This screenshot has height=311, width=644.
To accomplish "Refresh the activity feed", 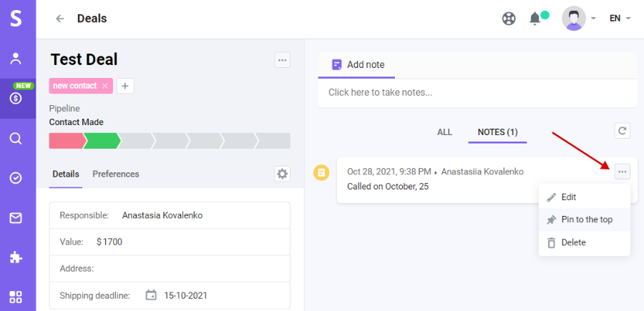I will click(623, 131).
